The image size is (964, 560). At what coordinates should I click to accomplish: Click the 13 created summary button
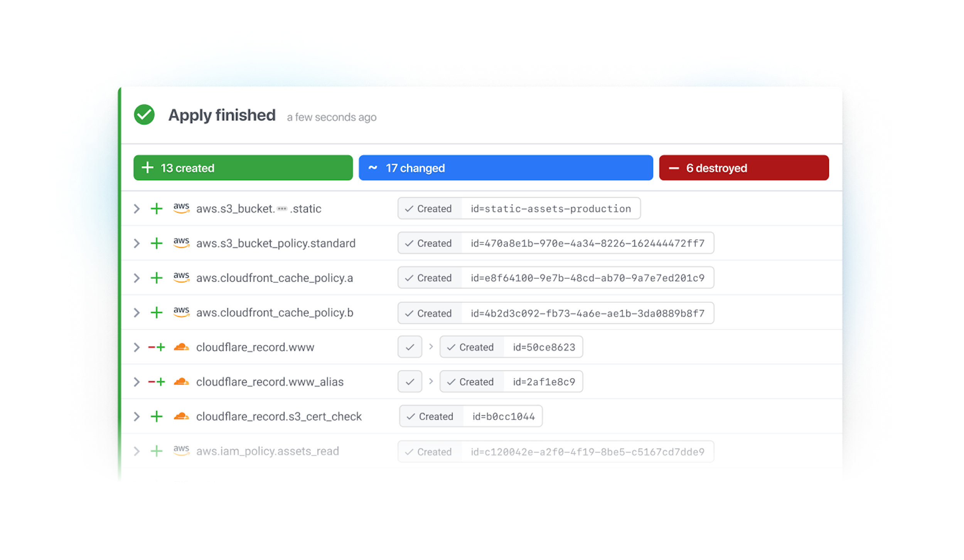(x=243, y=168)
